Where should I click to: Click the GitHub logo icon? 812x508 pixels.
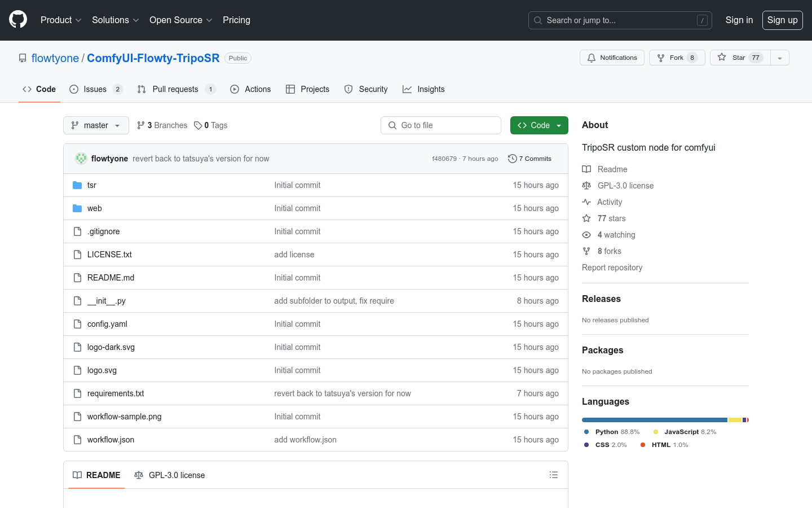[18, 20]
